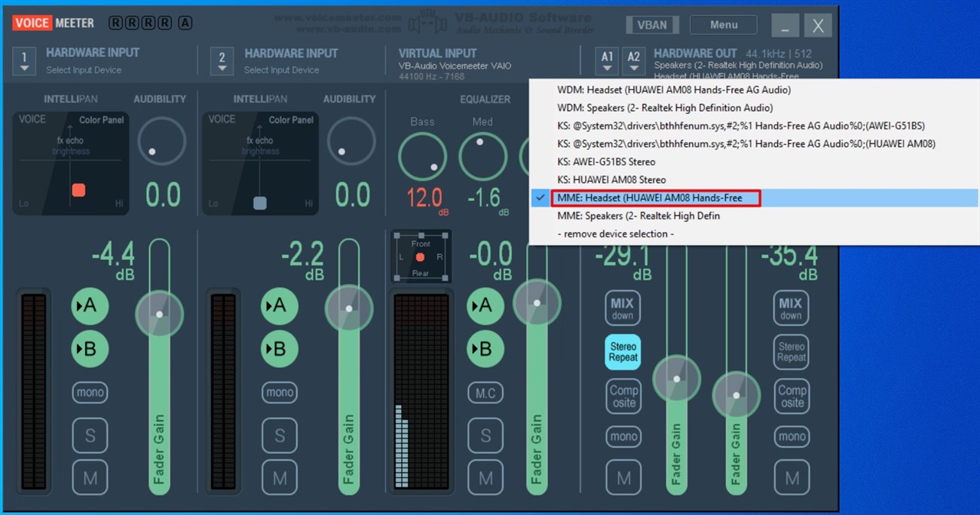Select Composite mode on the A2 output
Viewport: 980px width, 515px height.
[x=792, y=396]
